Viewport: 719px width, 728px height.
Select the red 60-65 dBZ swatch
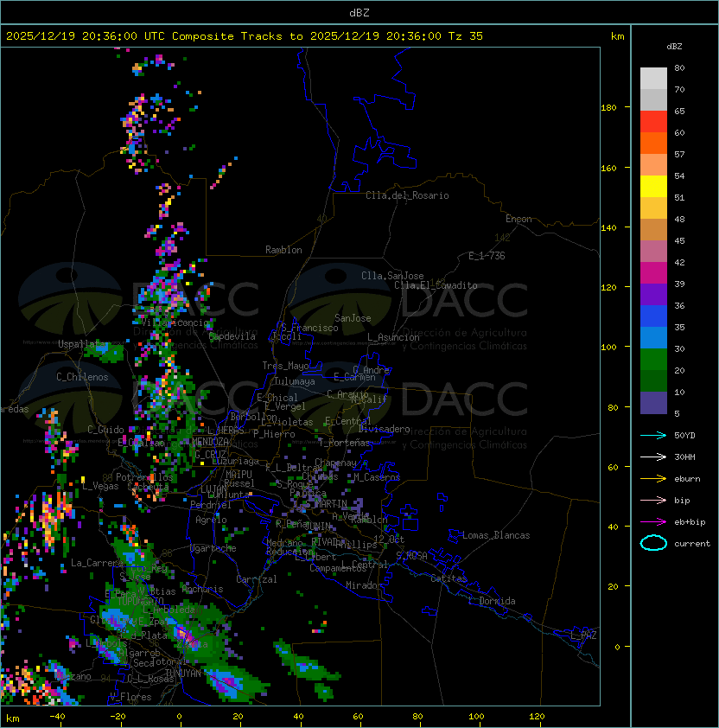653,122
